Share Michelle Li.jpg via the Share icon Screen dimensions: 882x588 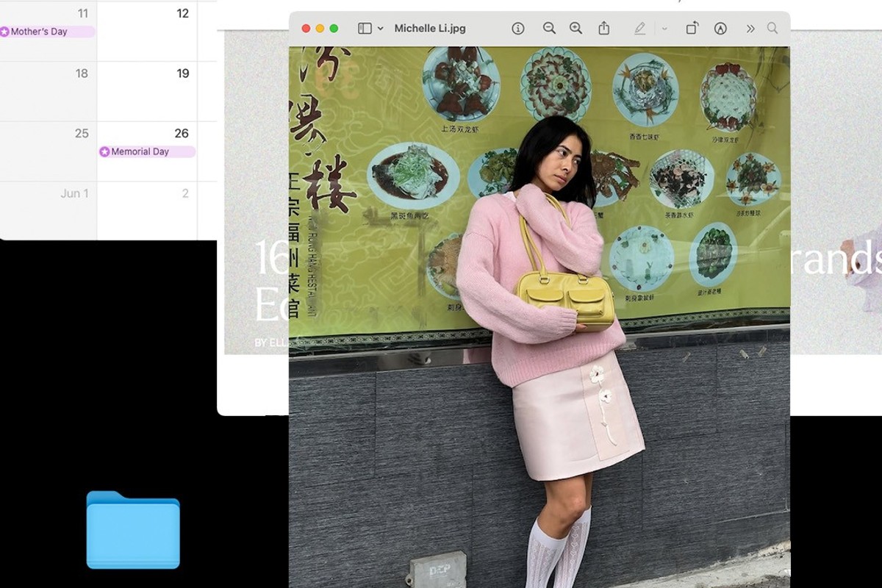603,28
